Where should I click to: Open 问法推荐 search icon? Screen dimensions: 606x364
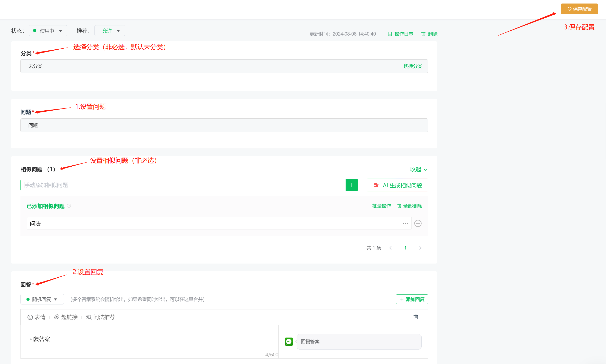pos(88,317)
